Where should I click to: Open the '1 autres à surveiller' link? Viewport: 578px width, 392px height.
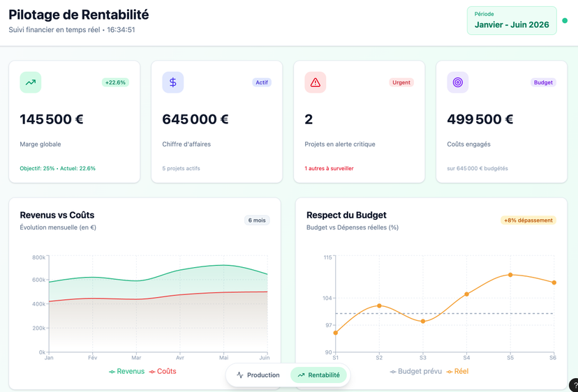[x=329, y=168]
